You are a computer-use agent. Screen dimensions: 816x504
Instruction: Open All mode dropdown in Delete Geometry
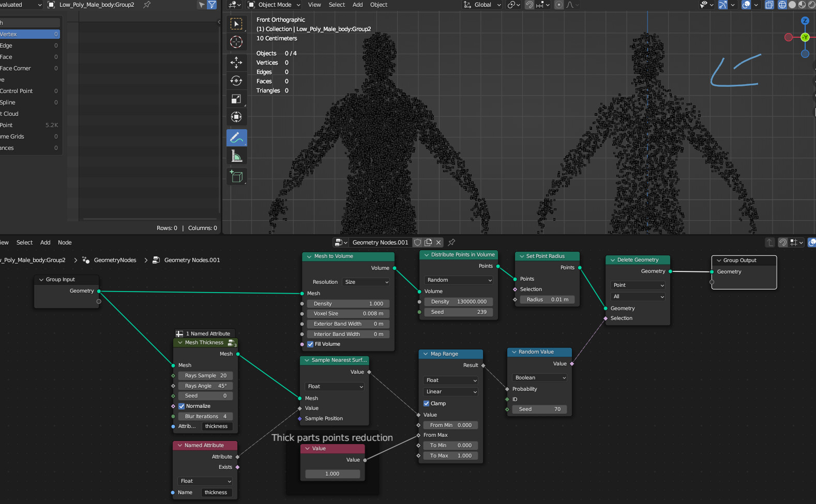(x=638, y=297)
